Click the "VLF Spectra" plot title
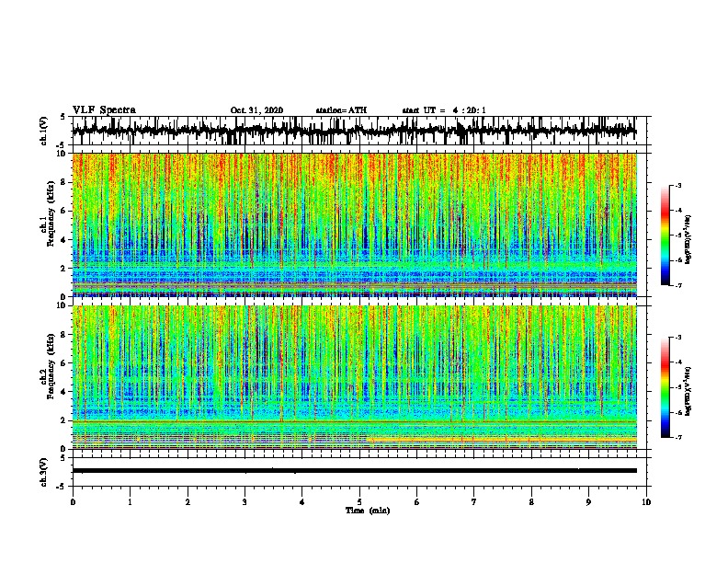Image resolution: width=728 pixels, height=563 pixels. [104, 110]
